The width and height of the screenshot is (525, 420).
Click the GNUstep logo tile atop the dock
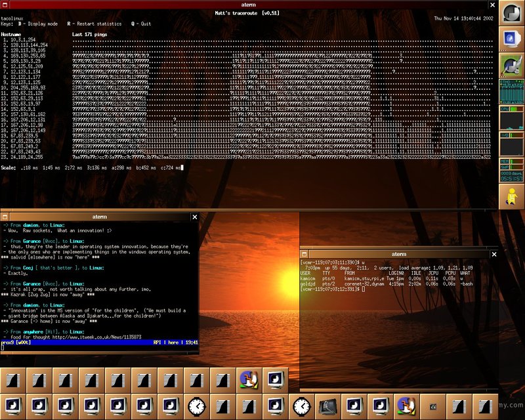pos(512,12)
